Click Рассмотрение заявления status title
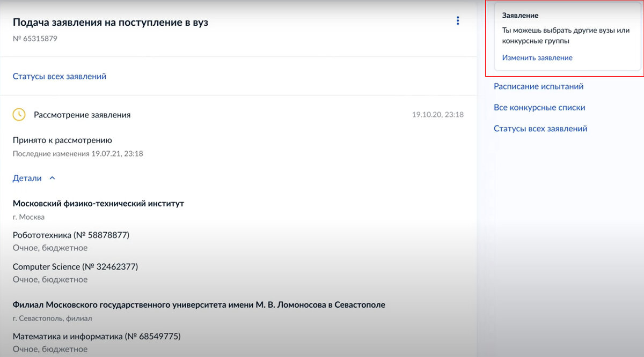The height and width of the screenshot is (357, 644). (82, 115)
